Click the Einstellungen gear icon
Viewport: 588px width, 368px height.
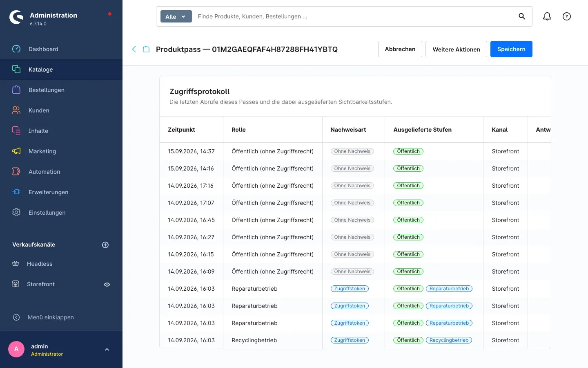[16, 213]
